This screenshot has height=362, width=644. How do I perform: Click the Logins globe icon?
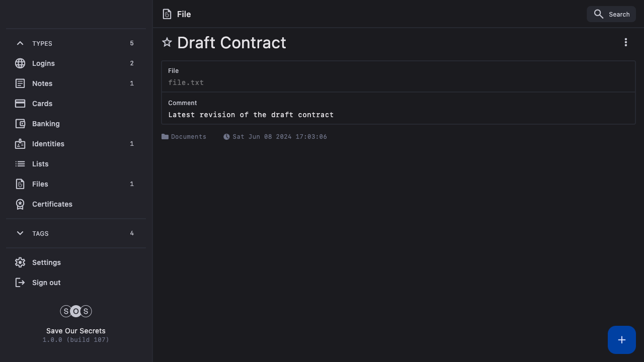tap(20, 63)
